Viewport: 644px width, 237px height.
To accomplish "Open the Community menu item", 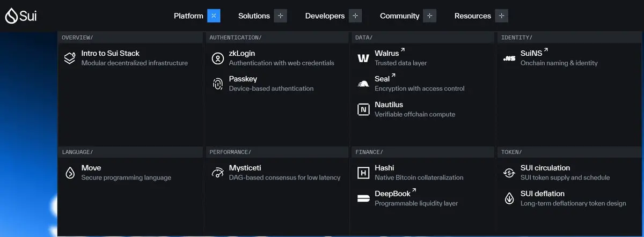I will pyautogui.click(x=399, y=16).
